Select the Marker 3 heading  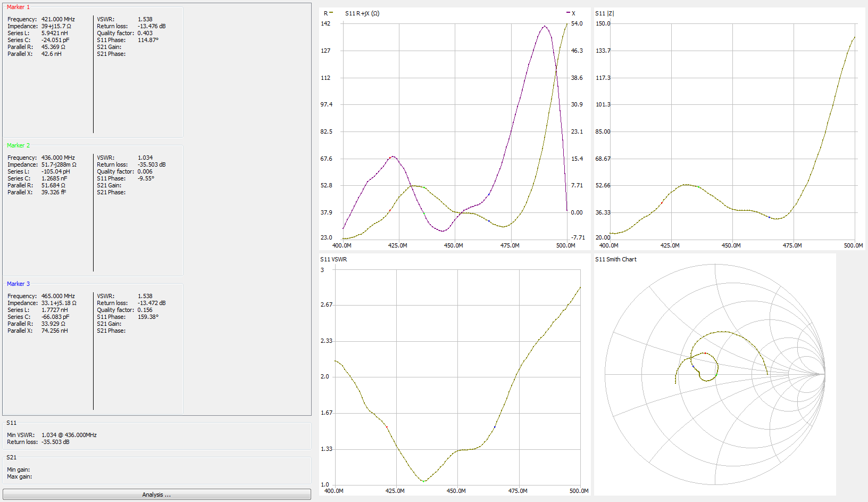click(19, 284)
